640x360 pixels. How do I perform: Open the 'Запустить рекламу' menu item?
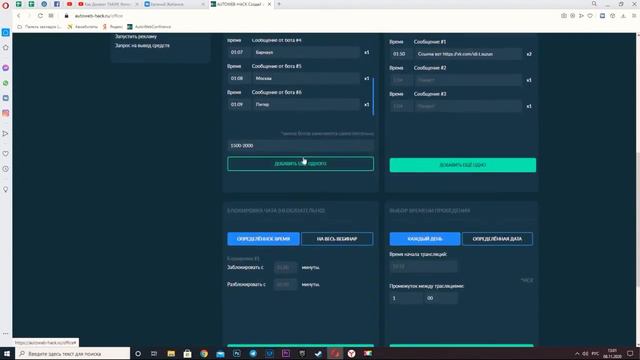[x=136, y=36]
